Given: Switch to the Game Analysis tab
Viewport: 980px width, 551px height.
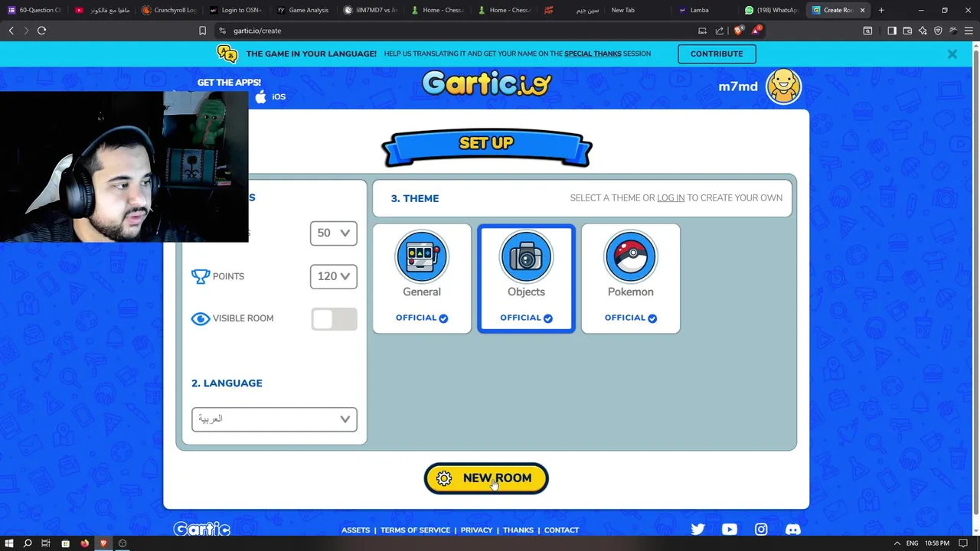Looking at the screenshot, I should click(x=303, y=10).
